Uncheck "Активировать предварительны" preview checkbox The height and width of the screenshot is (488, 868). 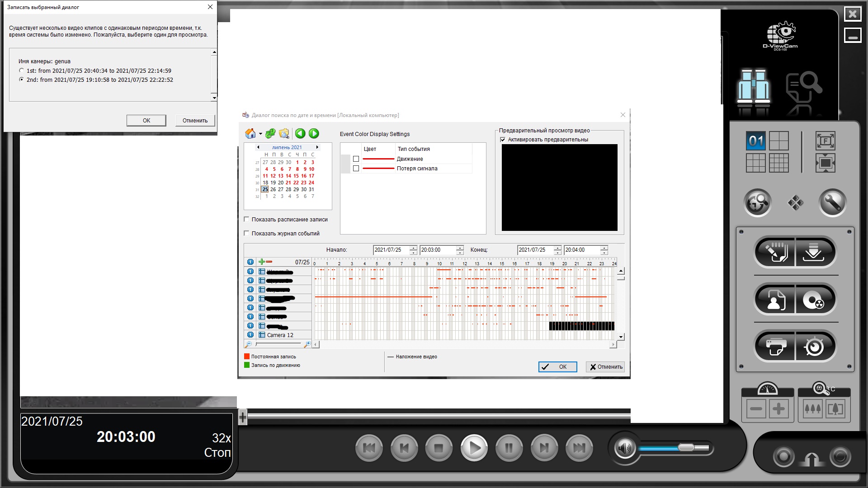503,140
